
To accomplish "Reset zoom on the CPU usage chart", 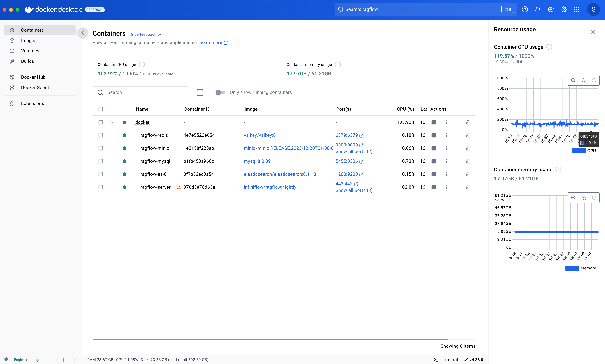I will [594, 80].
